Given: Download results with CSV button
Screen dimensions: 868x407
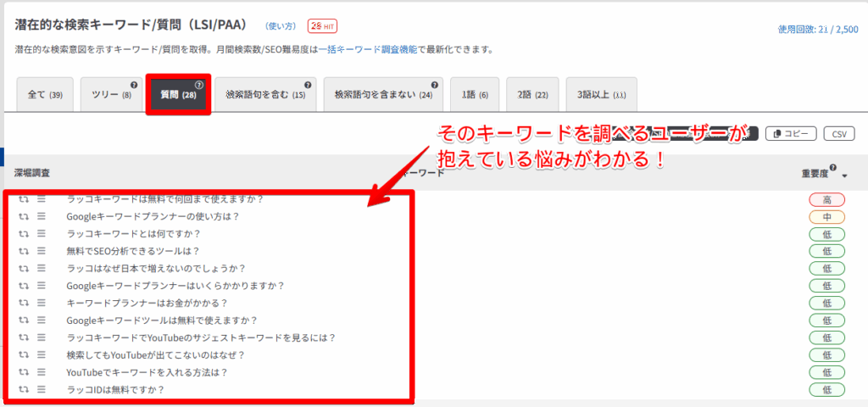Looking at the screenshot, I should pos(839,134).
